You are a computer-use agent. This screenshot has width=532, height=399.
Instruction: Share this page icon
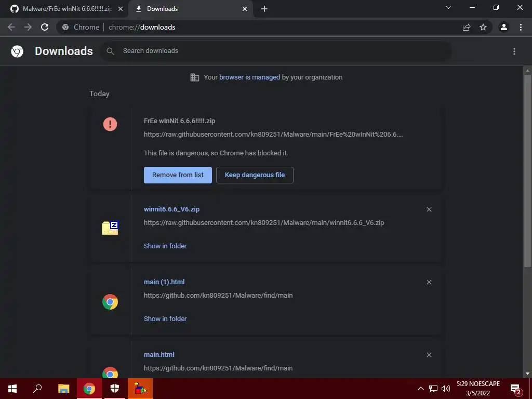pyautogui.click(x=467, y=27)
